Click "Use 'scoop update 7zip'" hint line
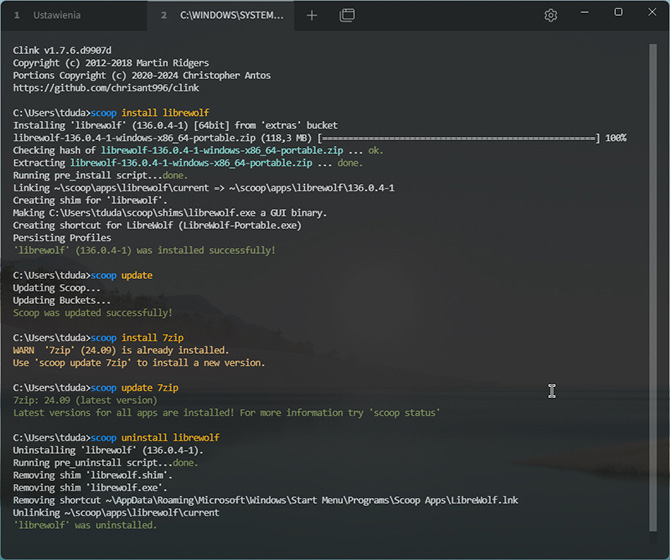The height and width of the screenshot is (560, 670). [139, 363]
